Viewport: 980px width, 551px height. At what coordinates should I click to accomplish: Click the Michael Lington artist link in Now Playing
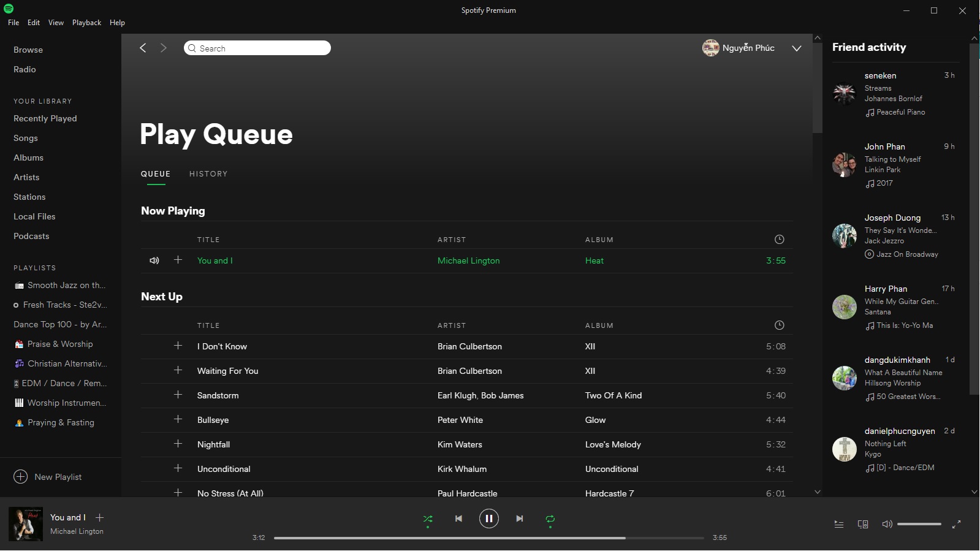coord(468,260)
